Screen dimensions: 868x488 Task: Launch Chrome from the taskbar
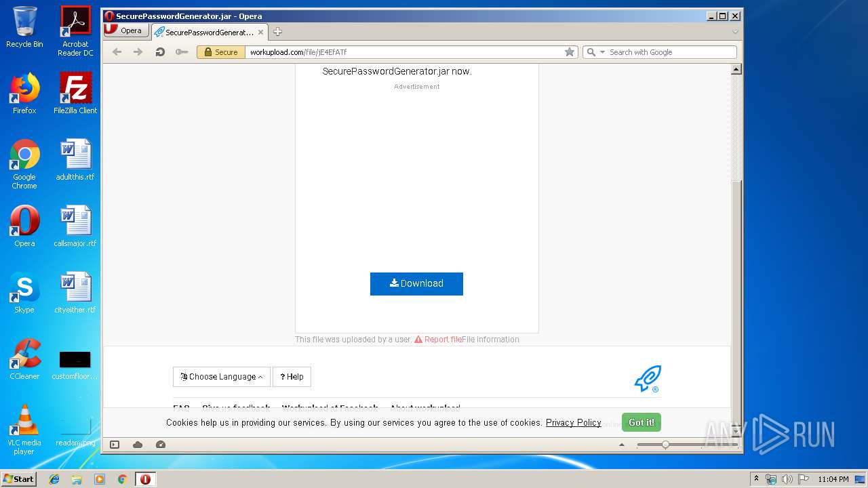point(122,479)
